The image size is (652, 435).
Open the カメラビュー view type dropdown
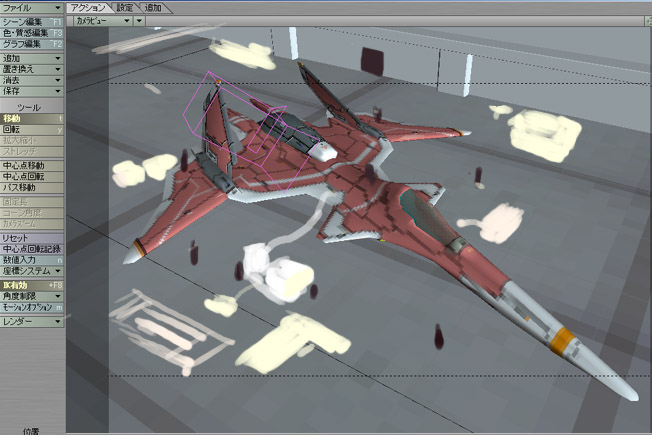point(103,20)
